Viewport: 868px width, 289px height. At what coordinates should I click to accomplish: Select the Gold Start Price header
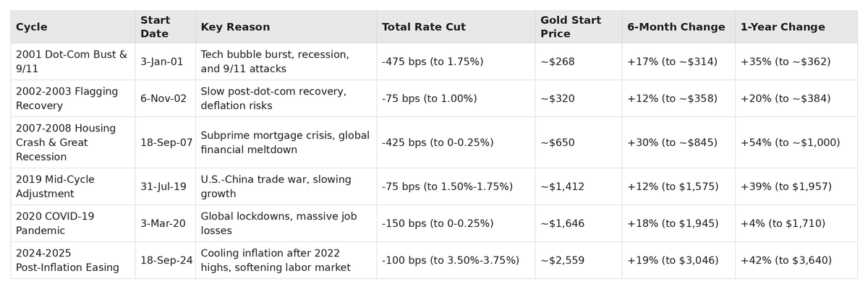[x=571, y=27]
